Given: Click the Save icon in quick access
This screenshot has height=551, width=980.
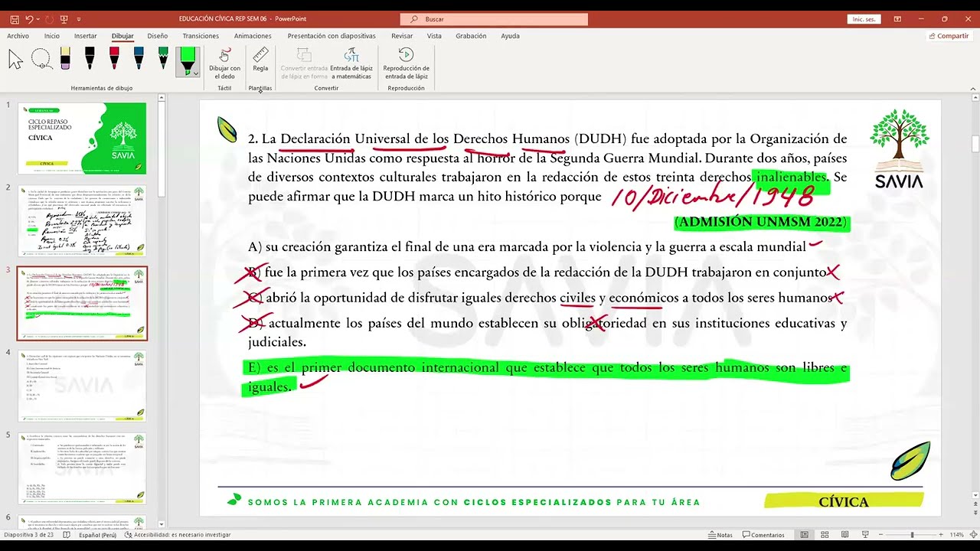Looking at the screenshot, I should coord(15,19).
